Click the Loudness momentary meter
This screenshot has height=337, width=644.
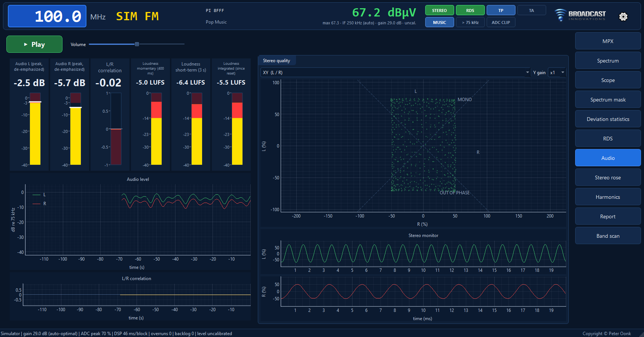(x=156, y=129)
